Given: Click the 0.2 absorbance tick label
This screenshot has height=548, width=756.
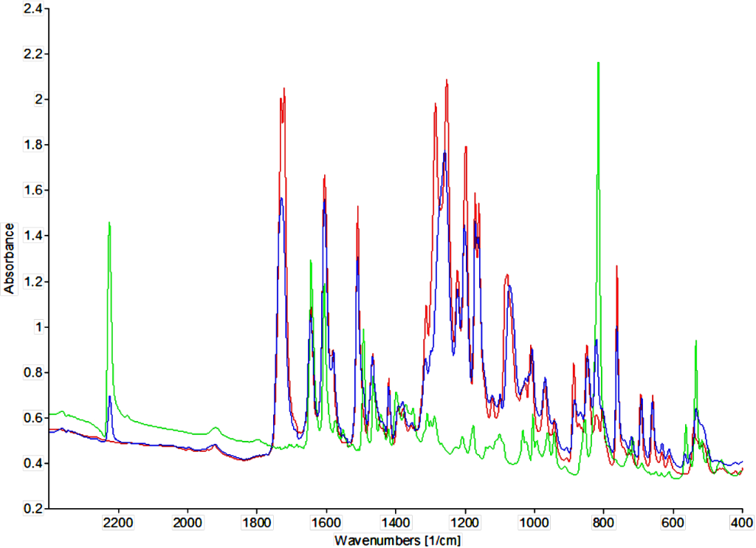Looking at the screenshot, I should [x=33, y=509].
